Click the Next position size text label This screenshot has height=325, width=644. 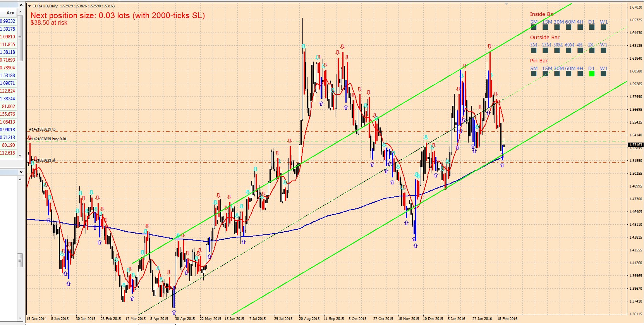[118, 15]
